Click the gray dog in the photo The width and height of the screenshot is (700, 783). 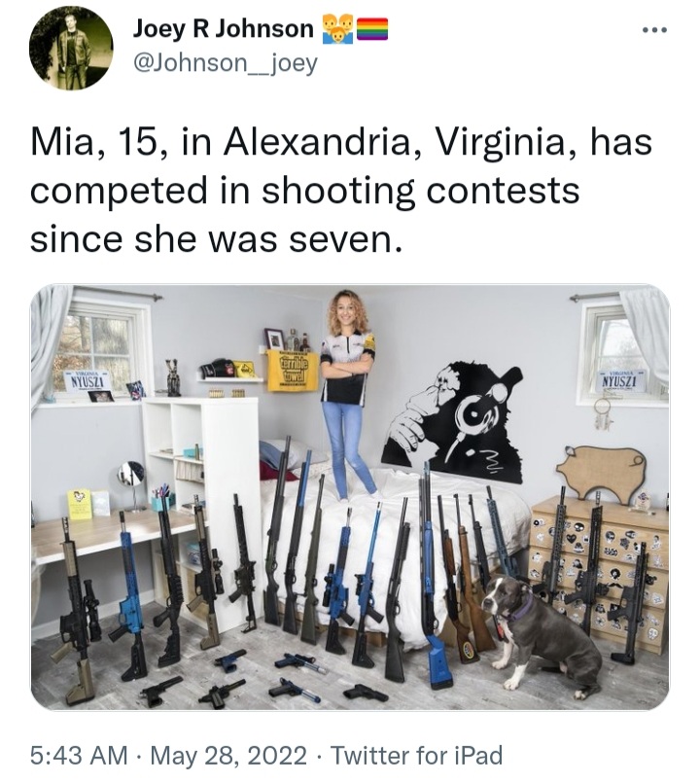539,634
